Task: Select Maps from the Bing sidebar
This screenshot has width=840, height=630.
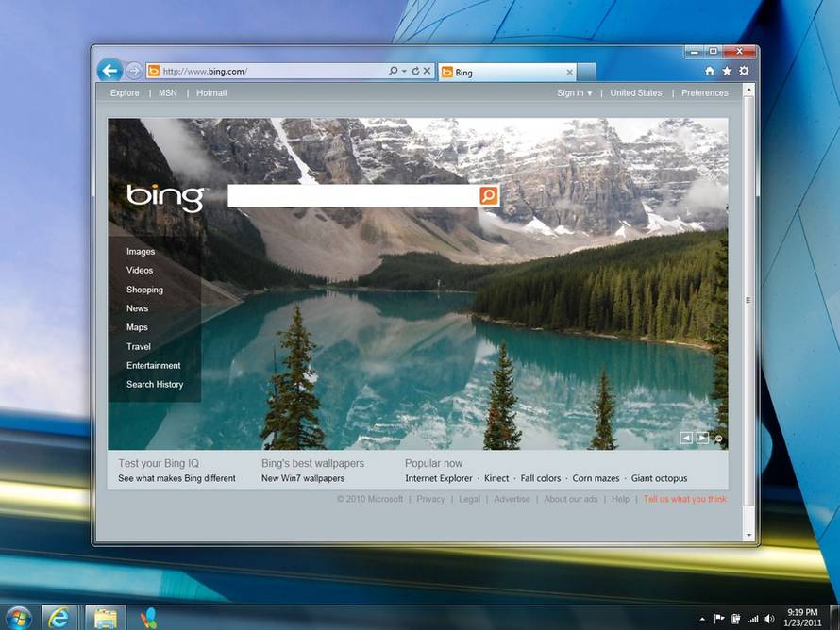Action: (x=137, y=327)
